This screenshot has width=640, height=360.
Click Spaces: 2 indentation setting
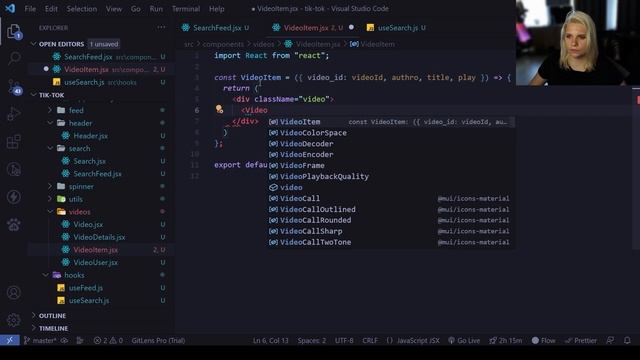click(312, 340)
